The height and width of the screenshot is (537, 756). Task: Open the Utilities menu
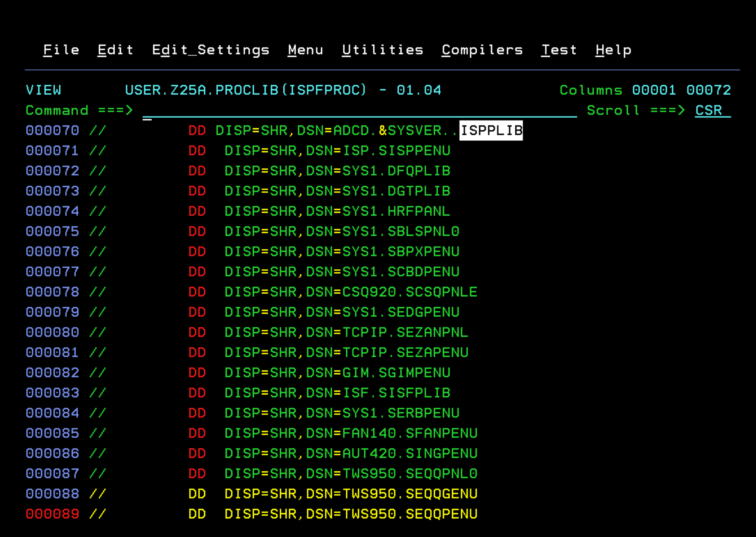[383, 50]
